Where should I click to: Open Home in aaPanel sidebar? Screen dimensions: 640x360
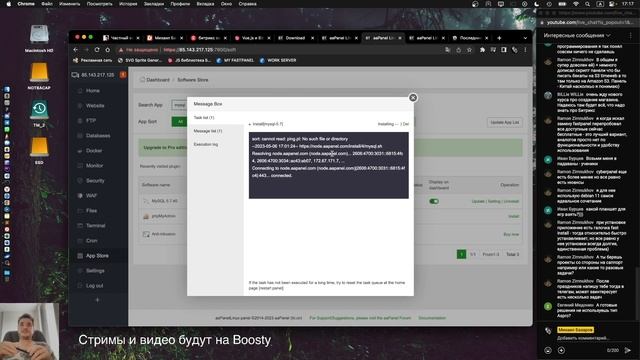[93, 91]
